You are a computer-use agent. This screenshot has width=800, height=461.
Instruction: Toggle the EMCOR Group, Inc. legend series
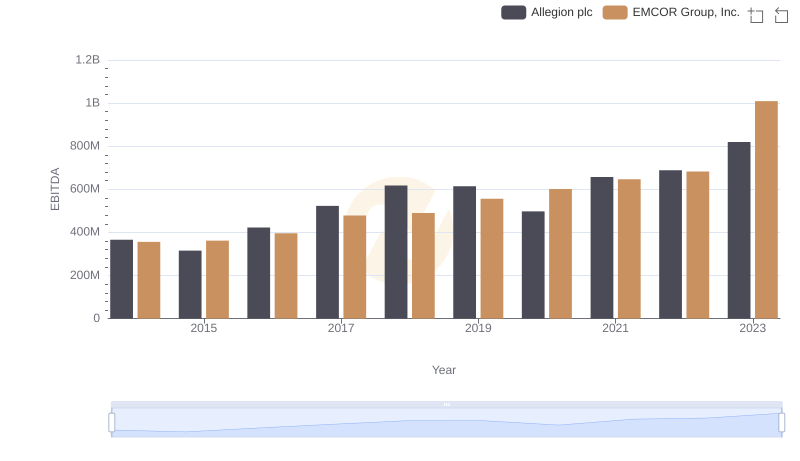[671, 12]
